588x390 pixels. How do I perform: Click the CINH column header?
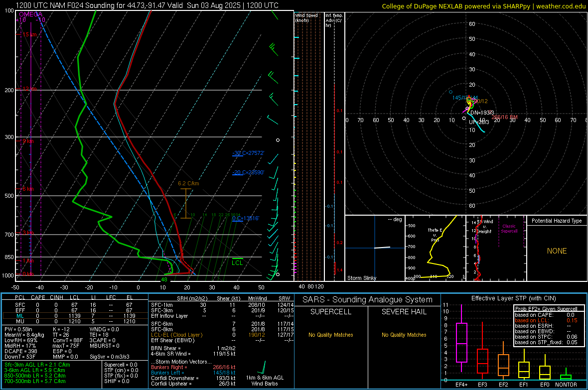pos(56,297)
